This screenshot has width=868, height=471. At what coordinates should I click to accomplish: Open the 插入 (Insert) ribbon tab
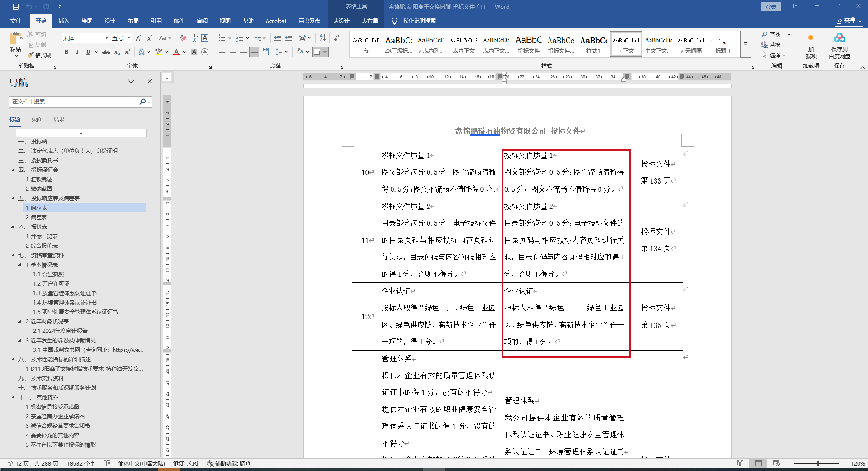[64, 21]
